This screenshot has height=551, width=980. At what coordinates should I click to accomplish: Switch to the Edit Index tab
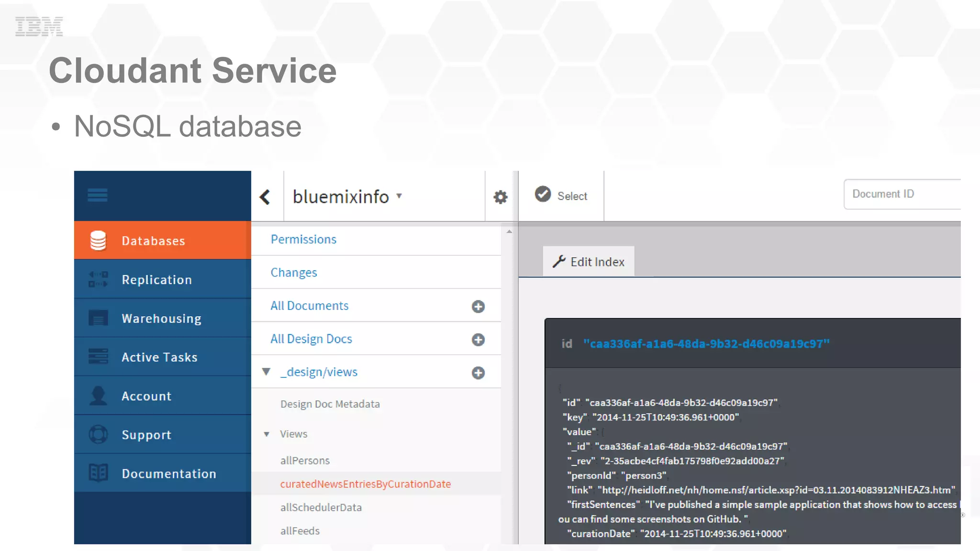(x=589, y=262)
